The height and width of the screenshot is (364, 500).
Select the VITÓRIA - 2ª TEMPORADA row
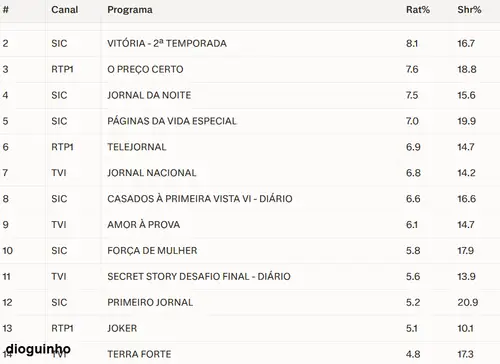point(250,43)
